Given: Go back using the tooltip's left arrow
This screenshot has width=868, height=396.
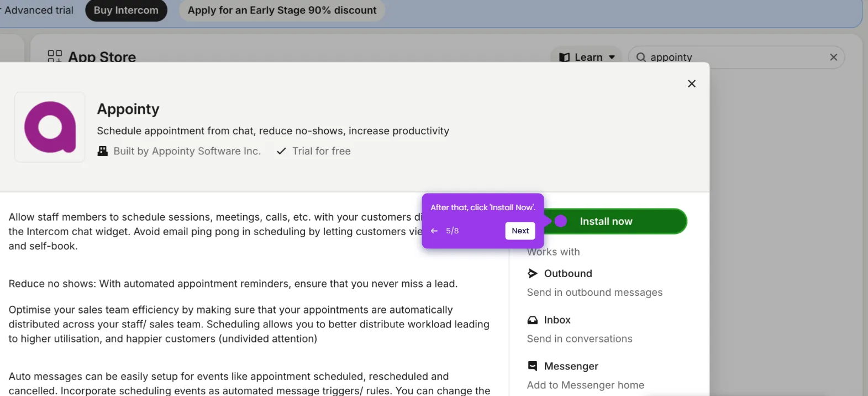Looking at the screenshot, I should pyautogui.click(x=434, y=231).
